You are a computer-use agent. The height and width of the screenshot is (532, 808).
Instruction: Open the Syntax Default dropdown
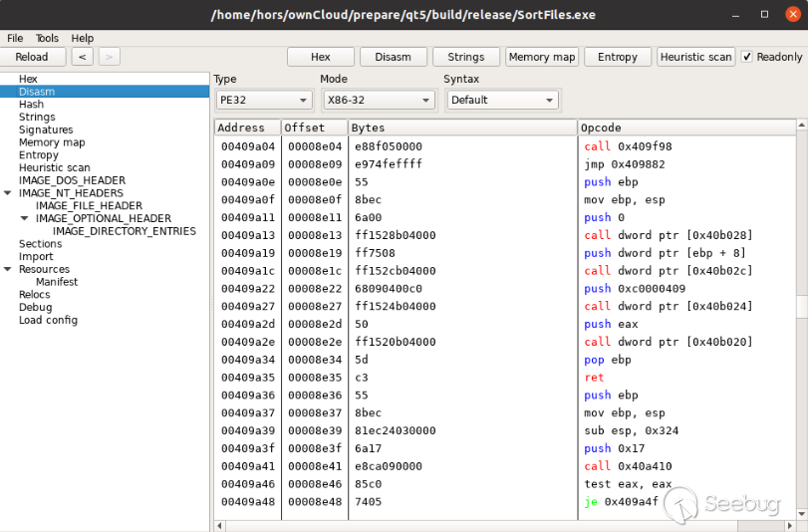[x=502, y=100]
